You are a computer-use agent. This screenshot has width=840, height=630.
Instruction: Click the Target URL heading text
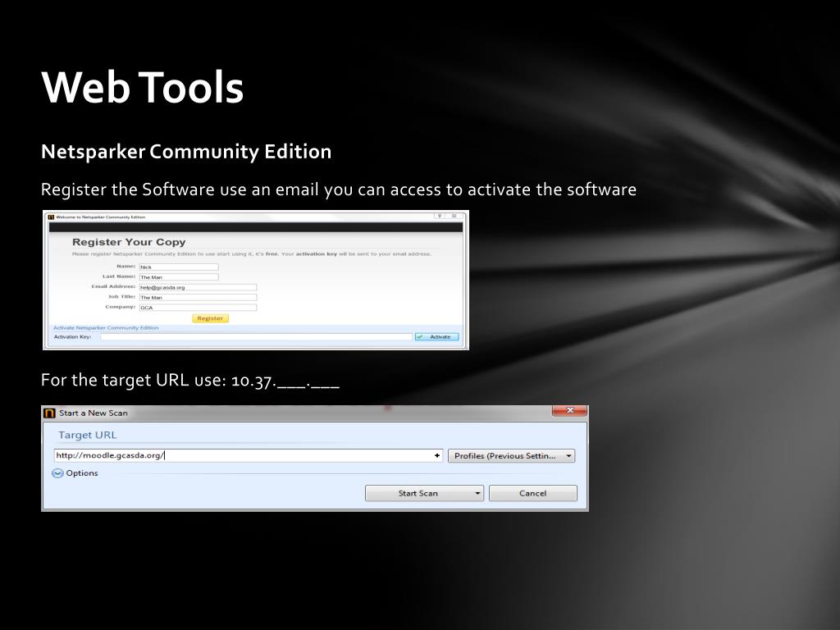tap(87, 435)
